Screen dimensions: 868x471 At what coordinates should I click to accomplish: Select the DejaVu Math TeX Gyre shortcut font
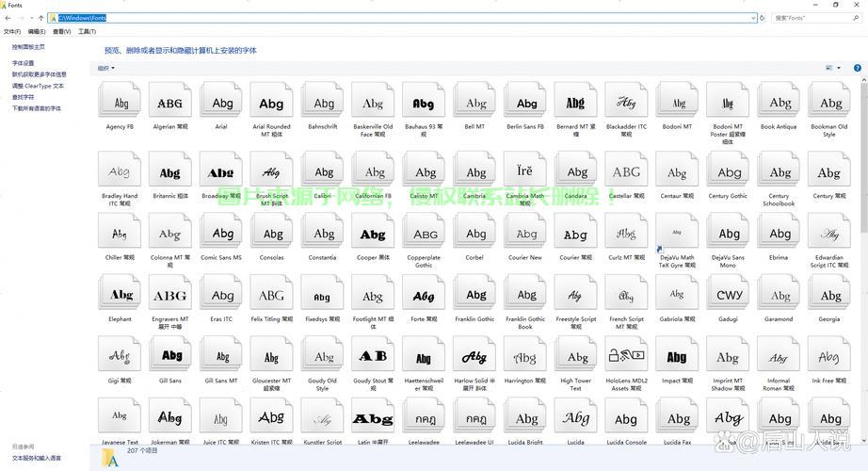pos(677,233)
